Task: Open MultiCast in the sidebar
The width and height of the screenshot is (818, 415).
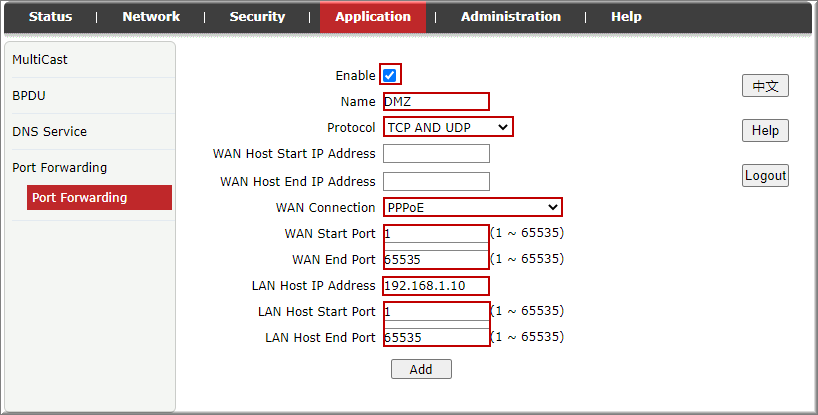Action: click(40, 60)
